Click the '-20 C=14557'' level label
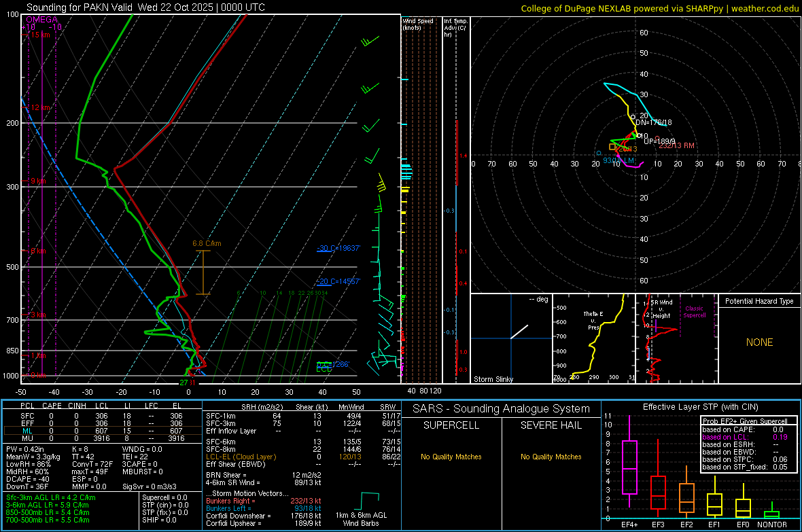 338,281
